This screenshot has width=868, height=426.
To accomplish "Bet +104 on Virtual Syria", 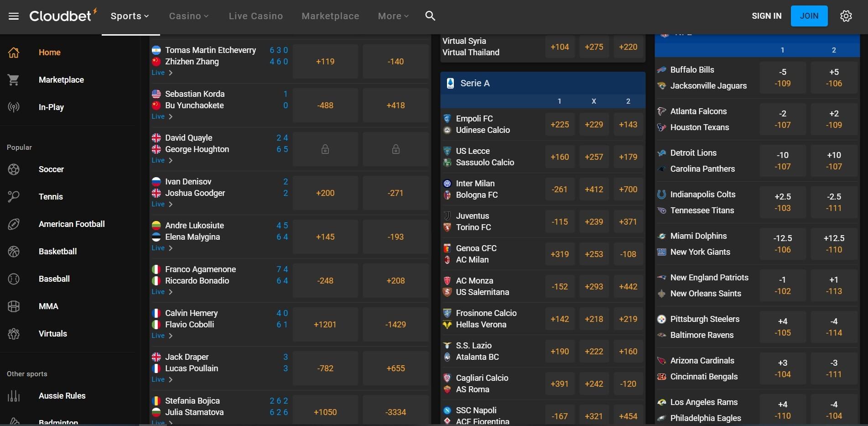I will (x=560, y=47).
